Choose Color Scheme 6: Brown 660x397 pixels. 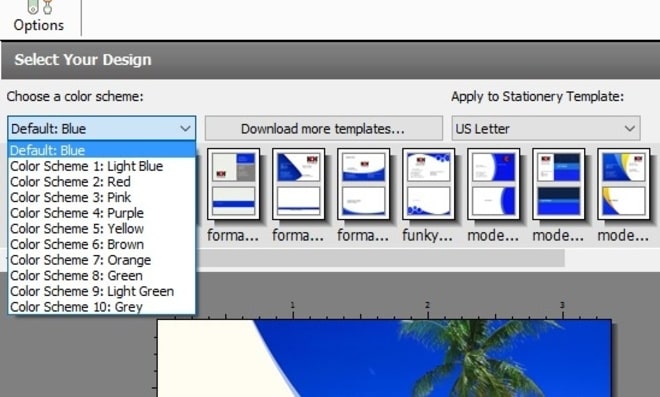tap(101, 244)
